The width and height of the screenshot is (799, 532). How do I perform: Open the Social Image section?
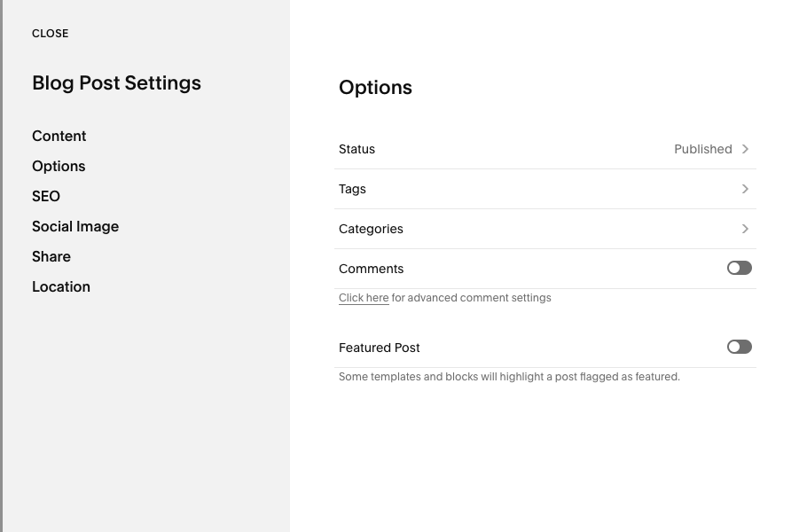point(75,226)
